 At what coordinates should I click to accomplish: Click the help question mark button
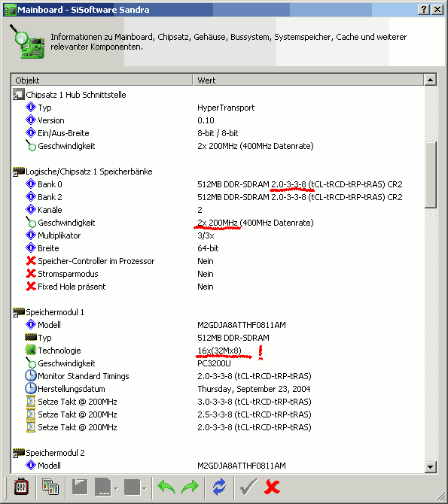424,9
